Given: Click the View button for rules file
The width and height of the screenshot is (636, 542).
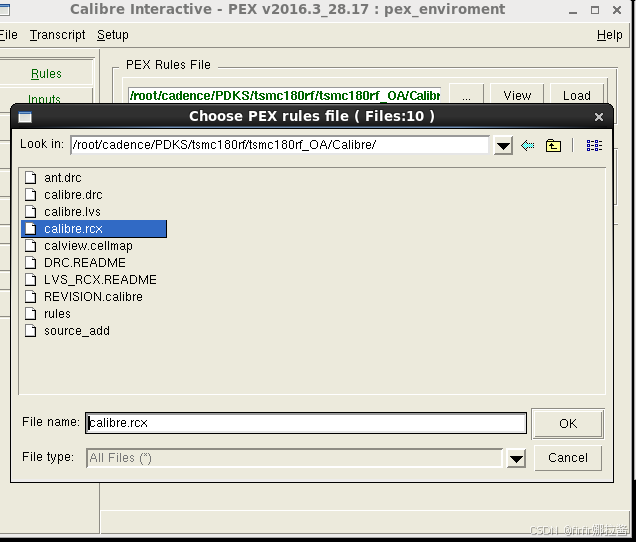Looking at the screenshot, I should pos(517,96).
